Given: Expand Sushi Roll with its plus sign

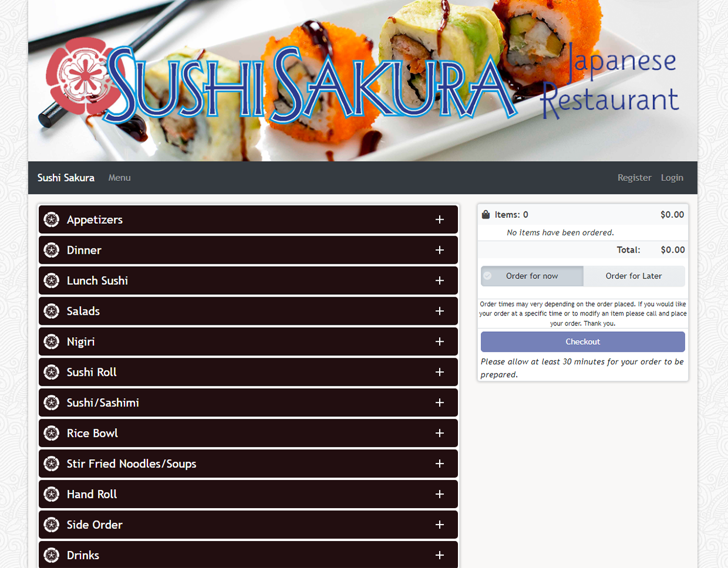Looking at the screenshot, I should click(x=440, y=372).
